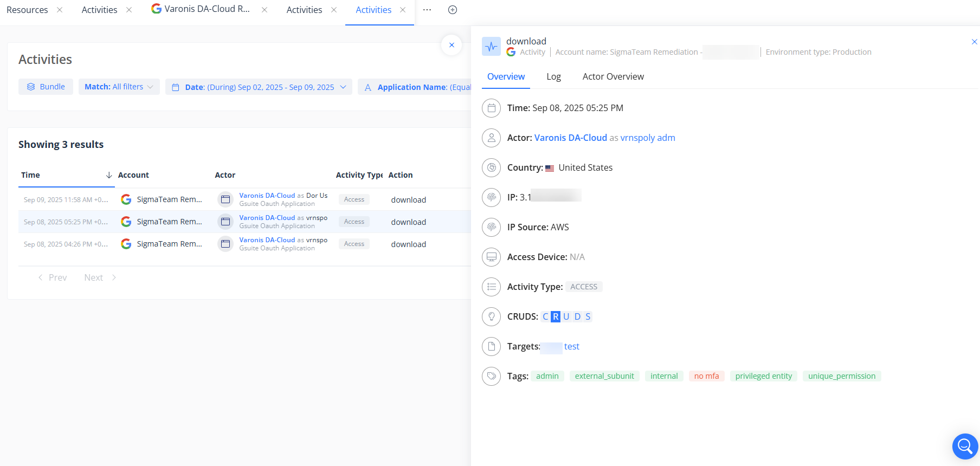The height and width of the screenshot is (466, 980).
Task: Go to Prev page of results
Action: pyautogui.click(x=53, y=277)
